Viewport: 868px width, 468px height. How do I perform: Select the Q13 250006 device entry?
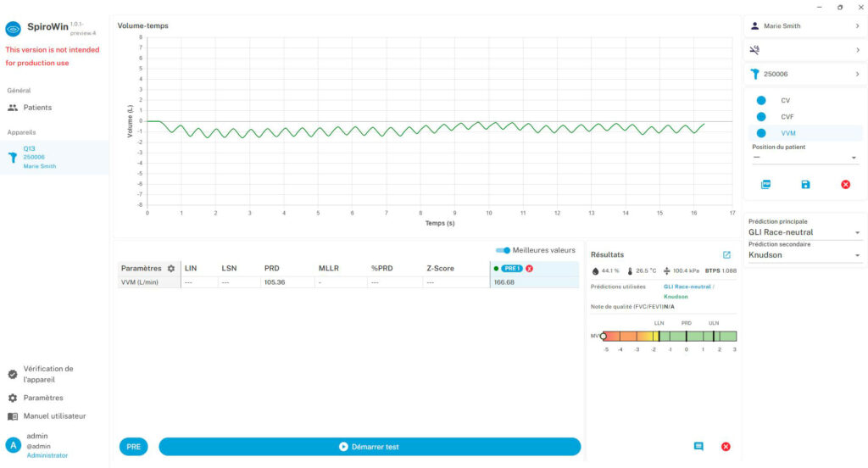[54, 158]
